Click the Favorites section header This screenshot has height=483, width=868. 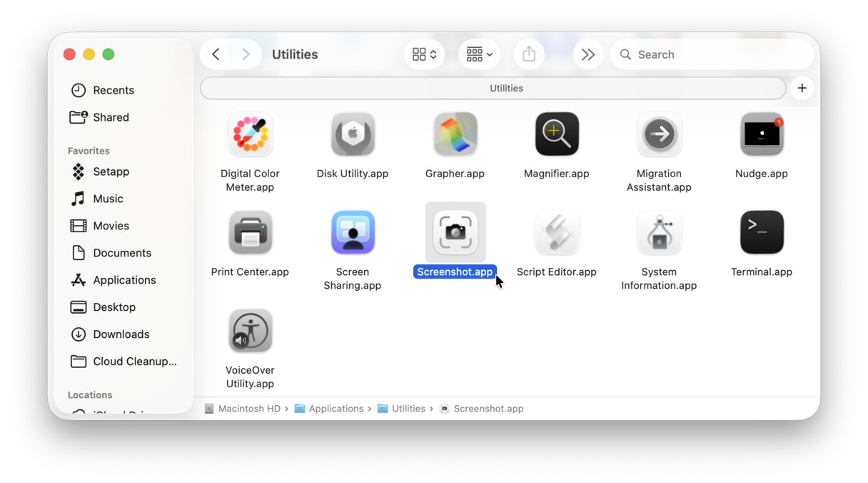[x=89, y=151]
